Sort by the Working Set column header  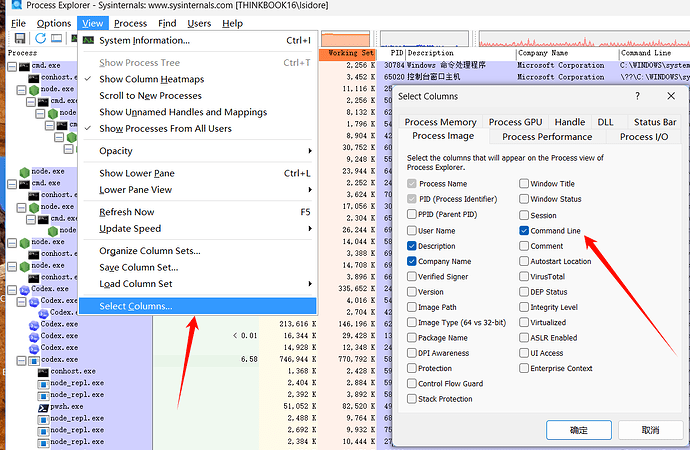pos(348,53)
